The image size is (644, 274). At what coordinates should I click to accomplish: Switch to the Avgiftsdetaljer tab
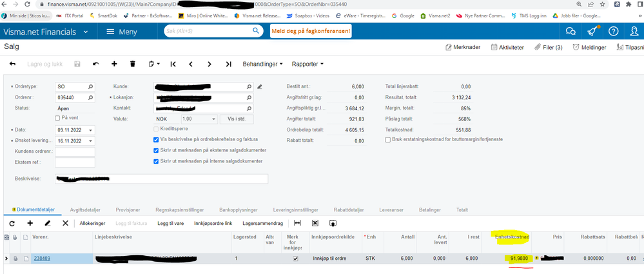86,210
